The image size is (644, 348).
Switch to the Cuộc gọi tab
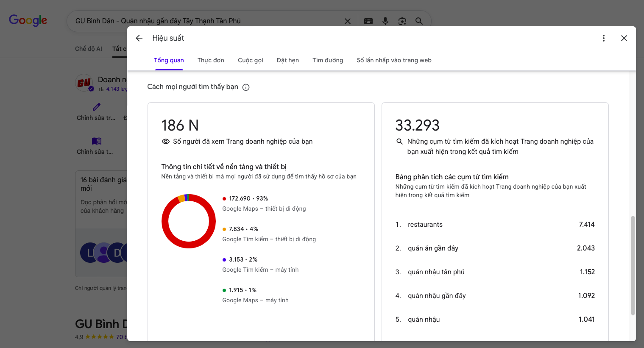pos(251,60)
